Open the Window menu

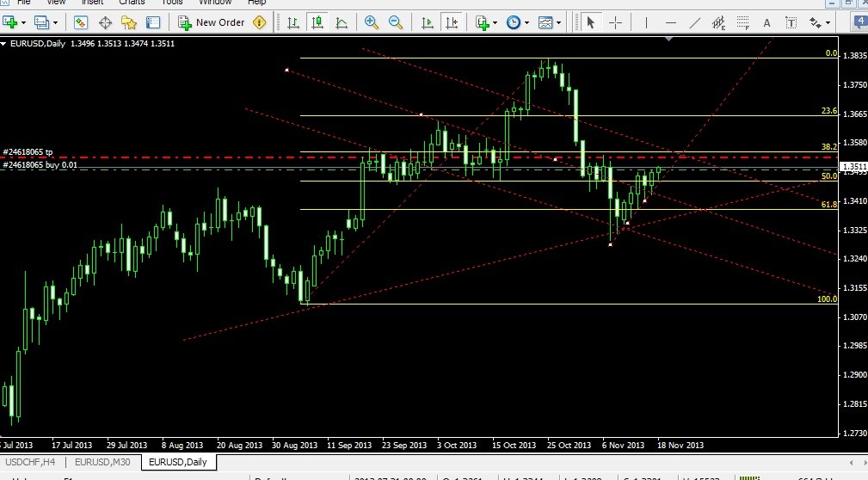(x=215, y=3)
